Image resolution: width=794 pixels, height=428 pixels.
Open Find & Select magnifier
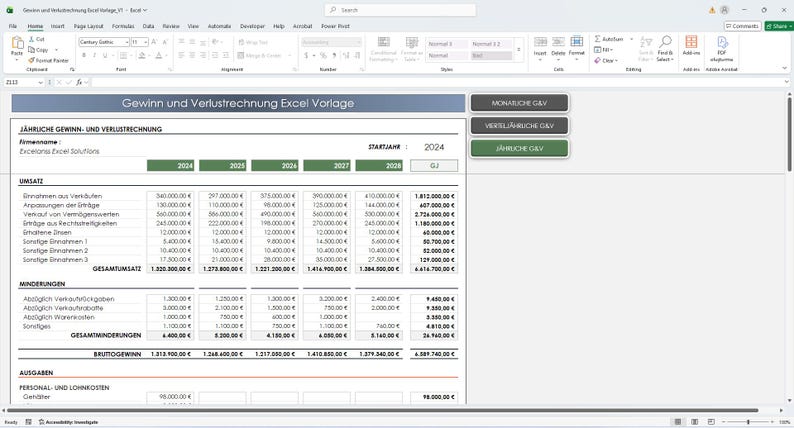click(665, 48)
